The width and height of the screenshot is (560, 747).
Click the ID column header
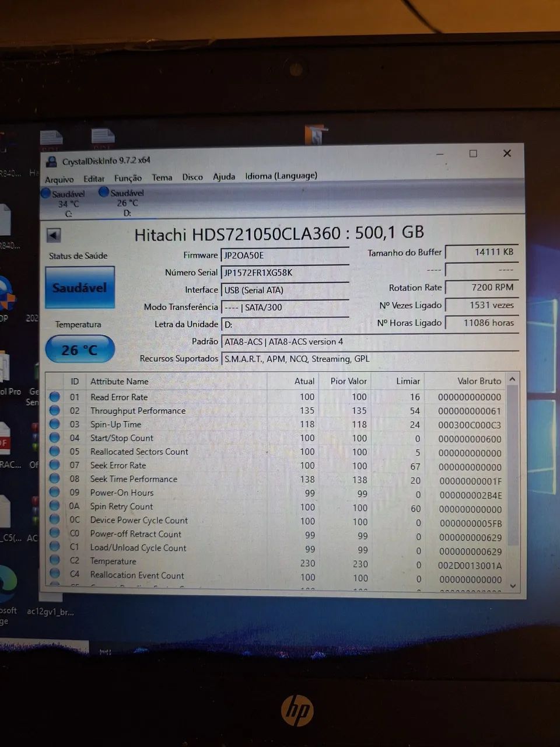click(x=75, y=381)
